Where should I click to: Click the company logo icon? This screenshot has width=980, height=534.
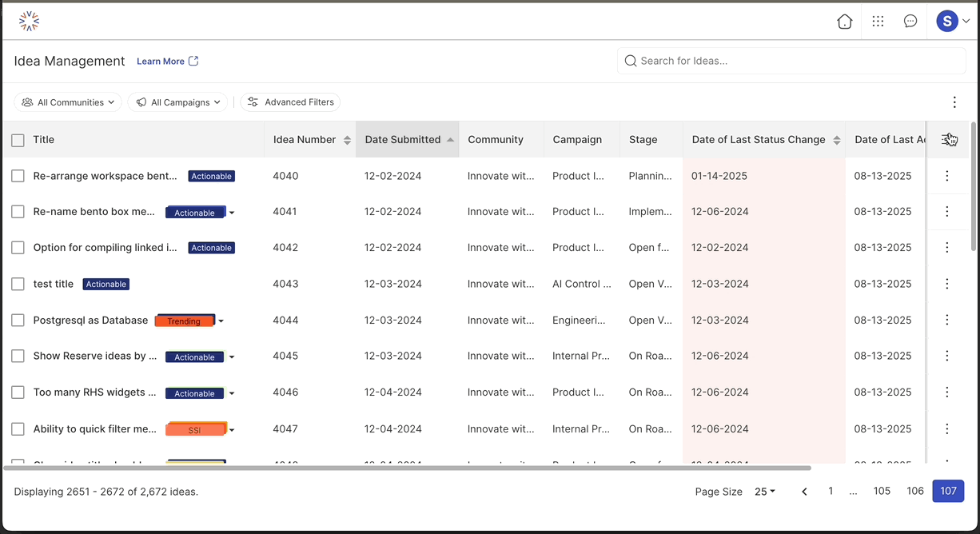(29, 22)
